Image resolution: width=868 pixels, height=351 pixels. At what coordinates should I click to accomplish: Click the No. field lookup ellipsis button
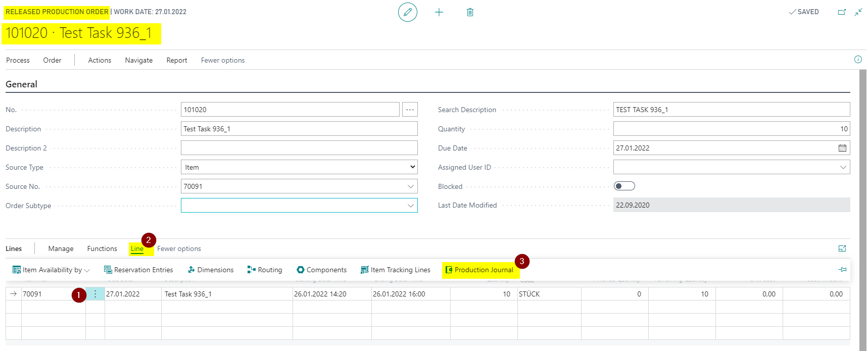tap(410, 110)
